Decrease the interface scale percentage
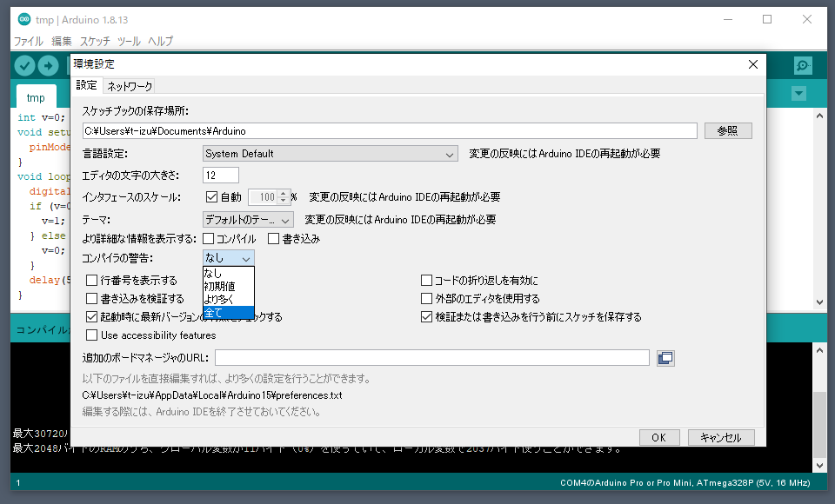 click(x=284, y=201)
